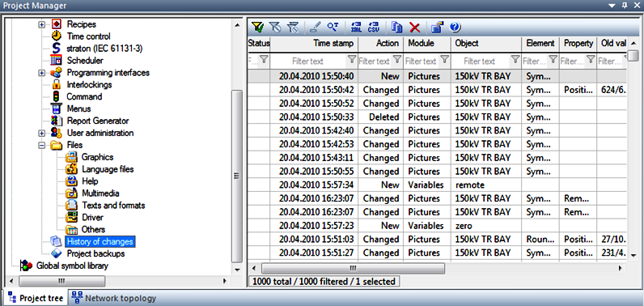Switch to the Network topology tab

coord(114,298)
